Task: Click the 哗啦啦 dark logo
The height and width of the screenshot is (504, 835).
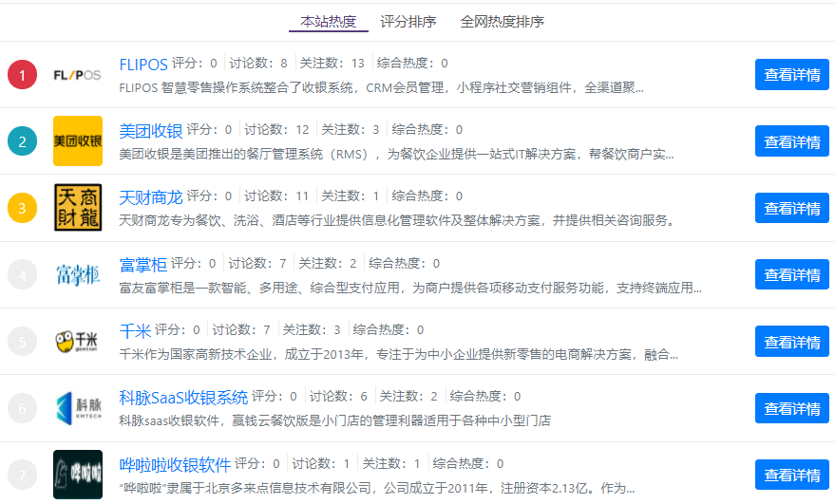Action: click(78, 475)
